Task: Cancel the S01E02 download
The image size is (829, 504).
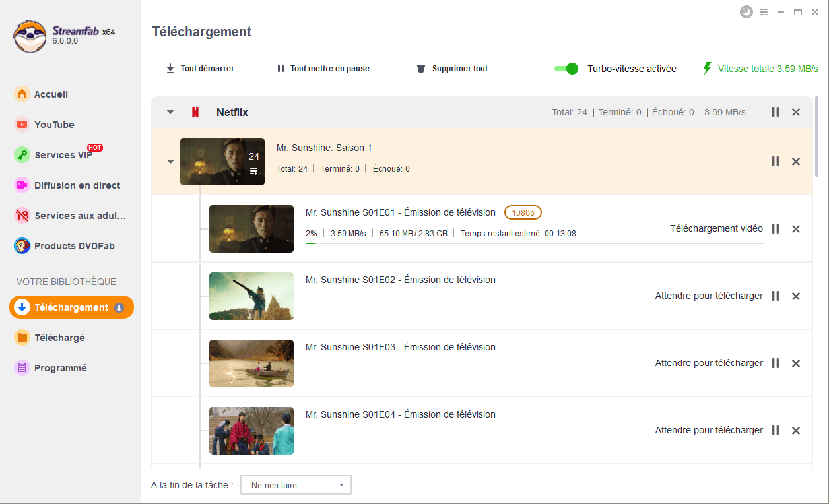Action: click(x=796, y=296)
